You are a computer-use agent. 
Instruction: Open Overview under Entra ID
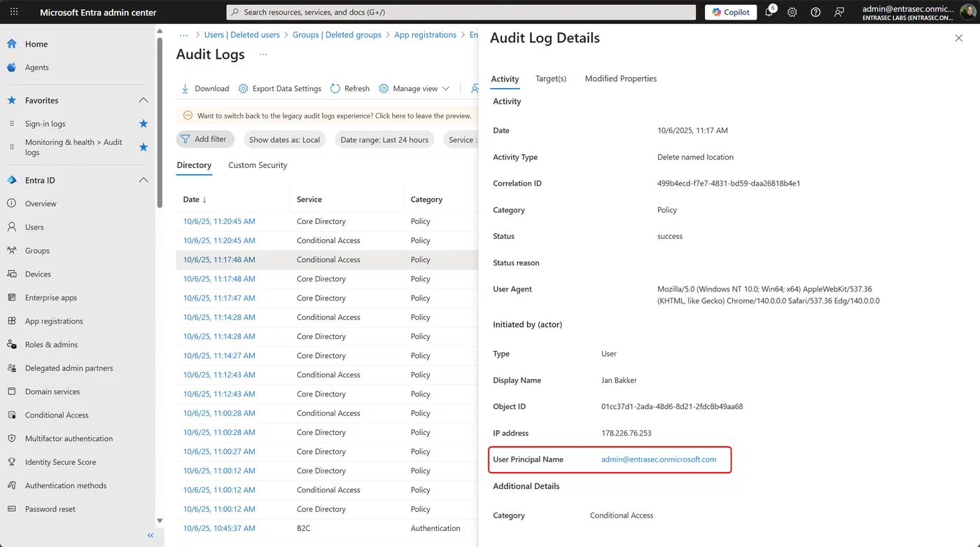[41, 204]
